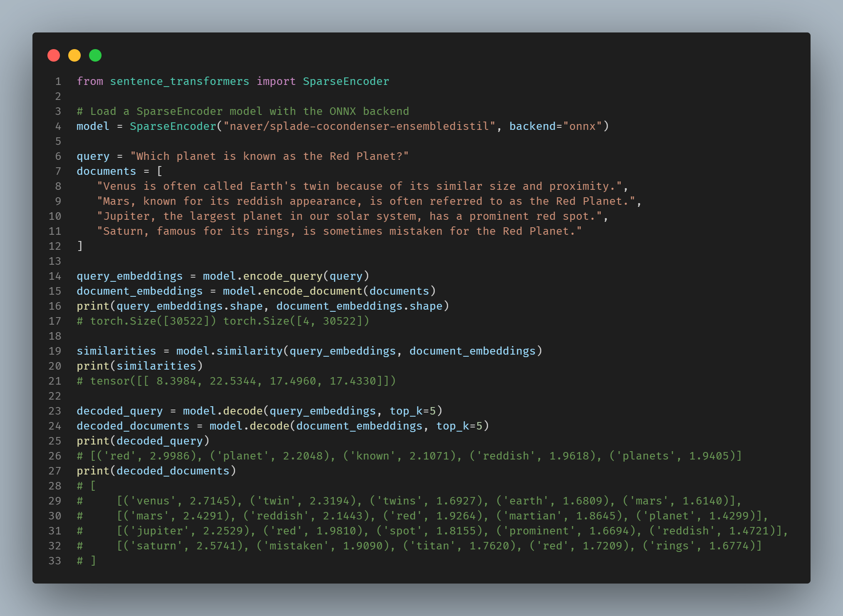Click the torch.Size comment on line 17

(223, 321)
